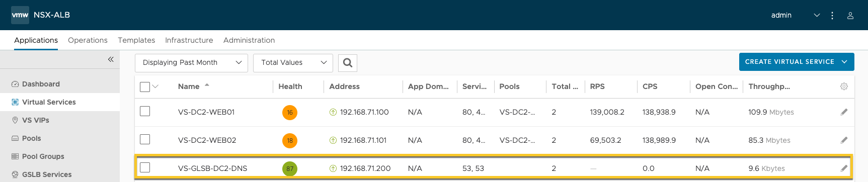Open the table column settings gear

click(844, 86)
